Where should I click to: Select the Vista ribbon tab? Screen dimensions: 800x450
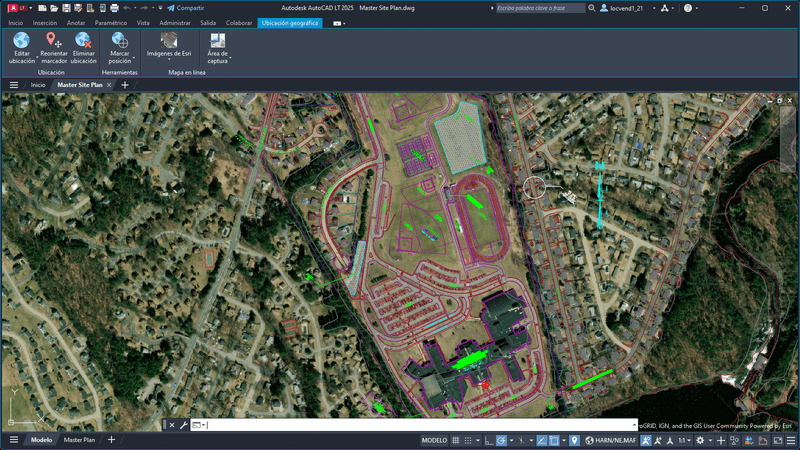pos(143,23)
